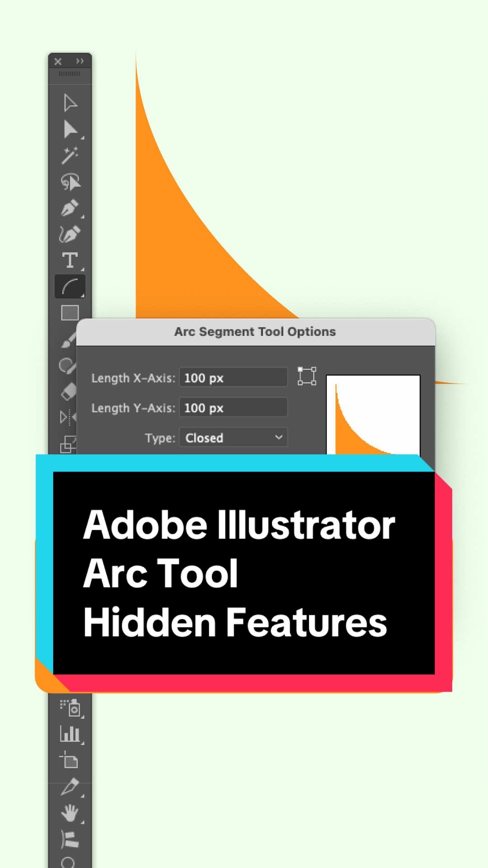Collapse tools panel with double arrows
Viewport: 488px width, 868px height.
(80, 61)
